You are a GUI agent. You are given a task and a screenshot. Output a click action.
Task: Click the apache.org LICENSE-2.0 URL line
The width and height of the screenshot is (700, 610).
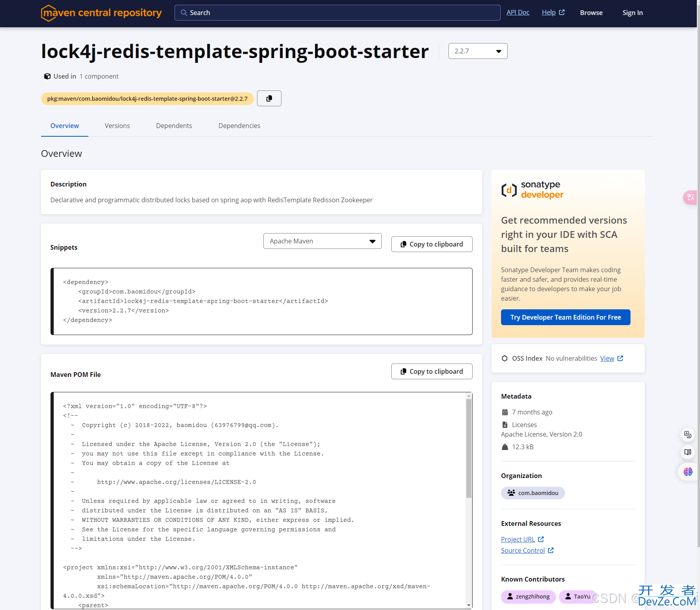(x=176, y=482)
